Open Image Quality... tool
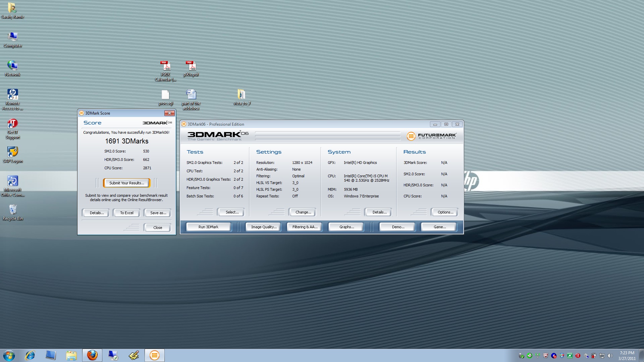Viewport: 644px width, 362px height. point(264,227)
